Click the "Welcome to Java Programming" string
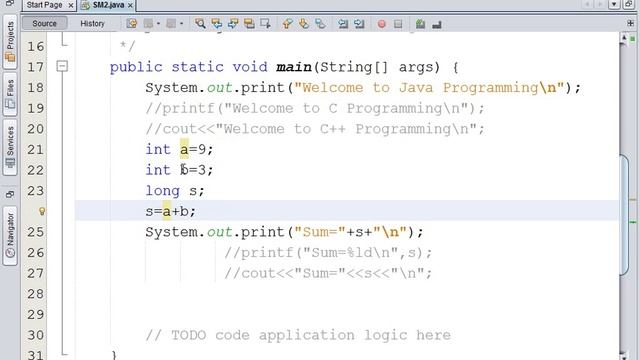This screenshot has width=640, height=360. click(x=429, y=88)
